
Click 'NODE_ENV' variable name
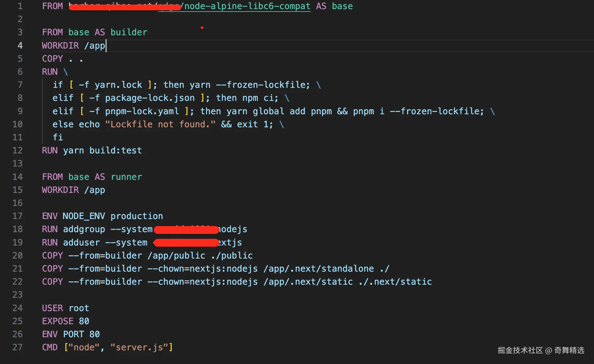click(84, 216)
